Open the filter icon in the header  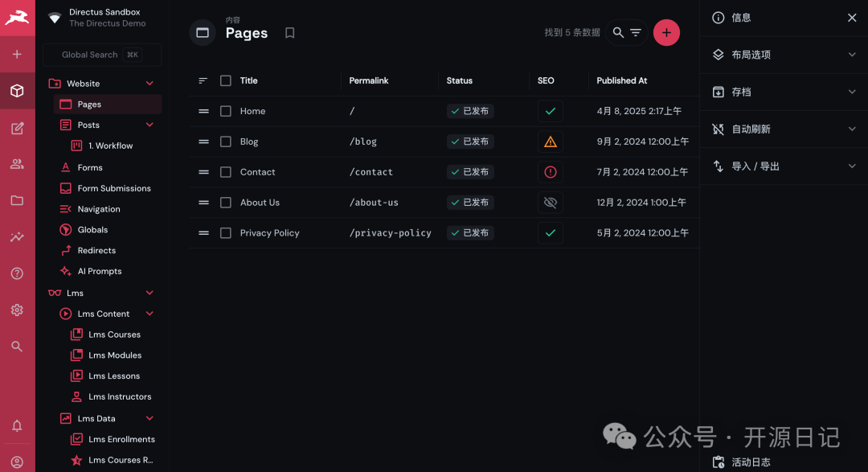pos(636,33)
